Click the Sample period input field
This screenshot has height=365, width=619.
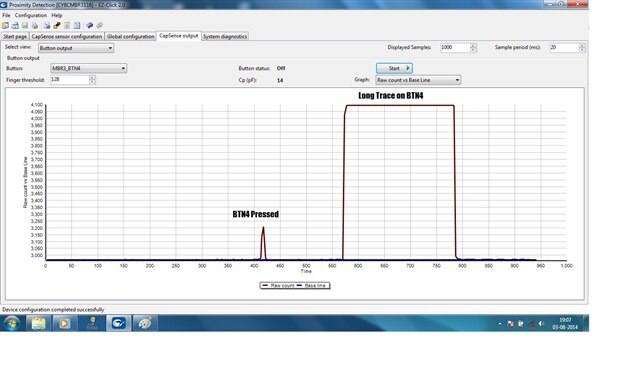tap(565, 47)
